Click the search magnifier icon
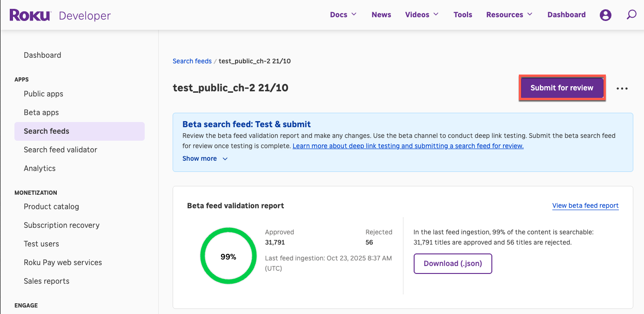644x314 pixels. (x=631, y=14)
